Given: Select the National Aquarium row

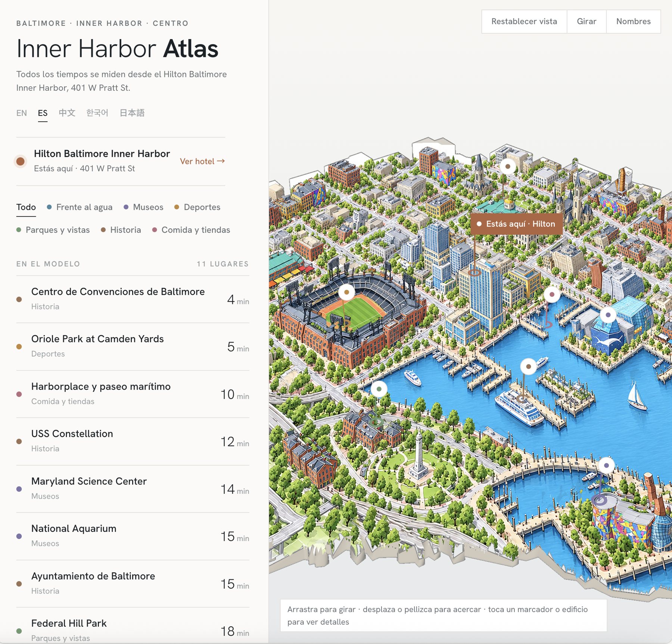Looking at the screenshot, I should [133, 536].
